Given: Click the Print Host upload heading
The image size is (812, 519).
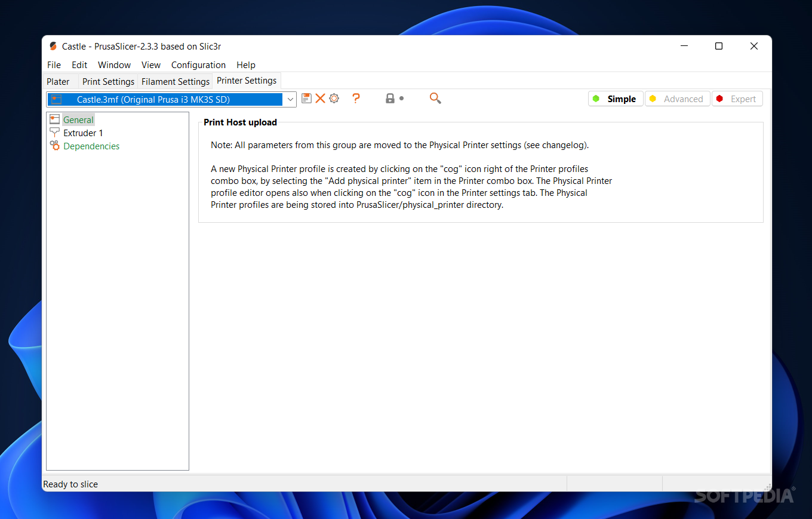Looking at the screenshot, I should (x=240, y=122).
